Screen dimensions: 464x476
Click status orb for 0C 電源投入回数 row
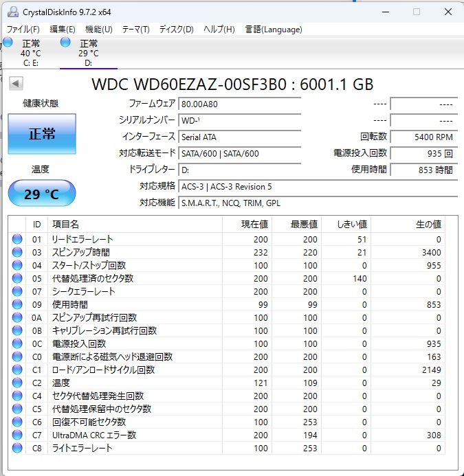pyautogui.click(x=17, y=343)
